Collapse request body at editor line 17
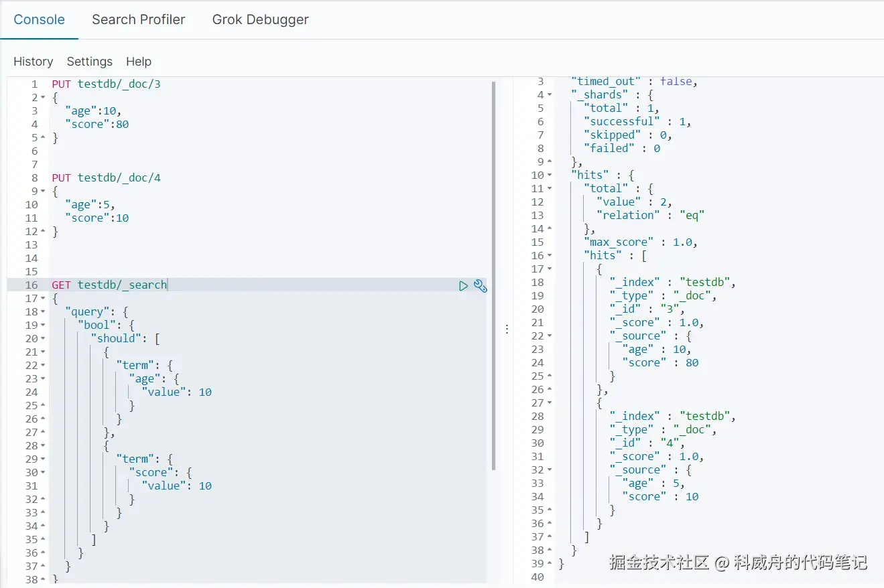The width and height of the screenshot is (884, 588). coord(43,299)
